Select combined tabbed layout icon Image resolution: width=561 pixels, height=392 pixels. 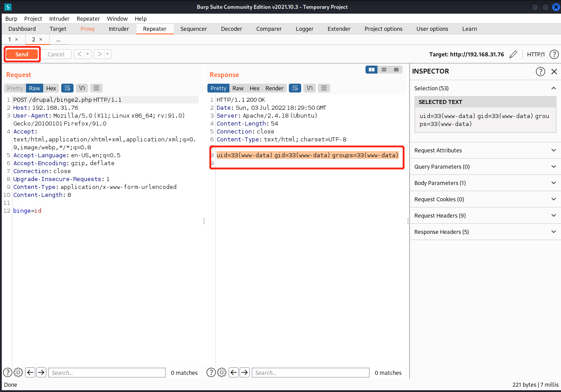click(x=396, y=70)
